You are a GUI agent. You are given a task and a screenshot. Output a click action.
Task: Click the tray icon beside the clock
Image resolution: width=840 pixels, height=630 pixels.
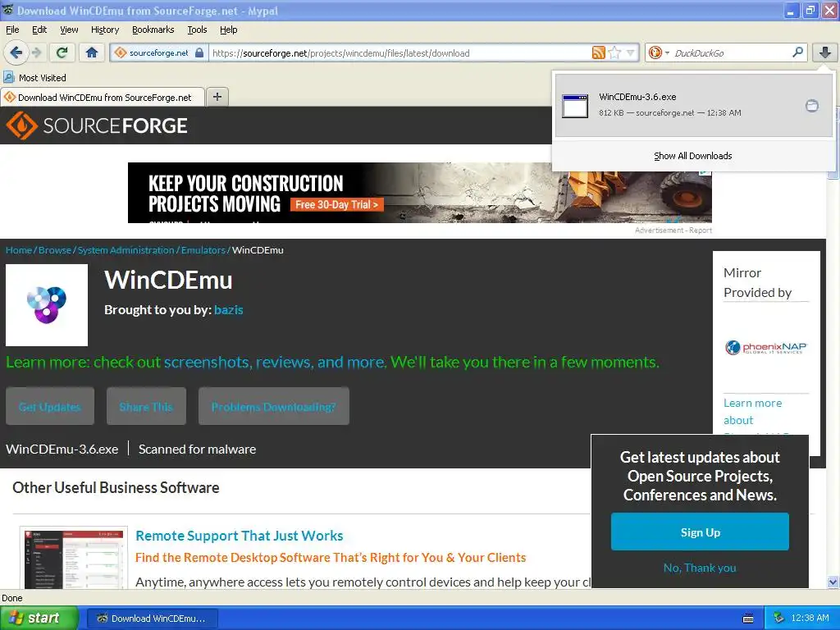[779, 619]
